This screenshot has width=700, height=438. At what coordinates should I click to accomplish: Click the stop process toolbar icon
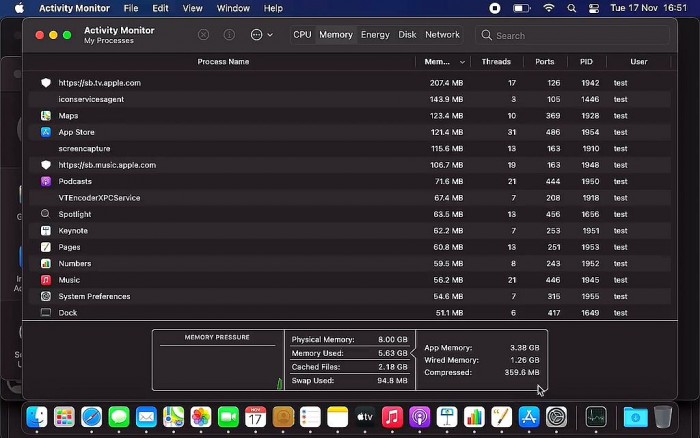click(203, 35)
